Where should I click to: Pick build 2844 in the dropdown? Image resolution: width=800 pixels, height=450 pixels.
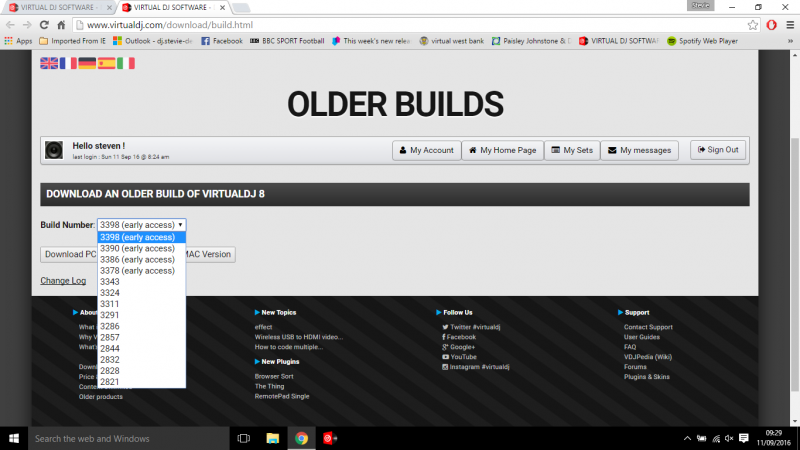(142, 348)
